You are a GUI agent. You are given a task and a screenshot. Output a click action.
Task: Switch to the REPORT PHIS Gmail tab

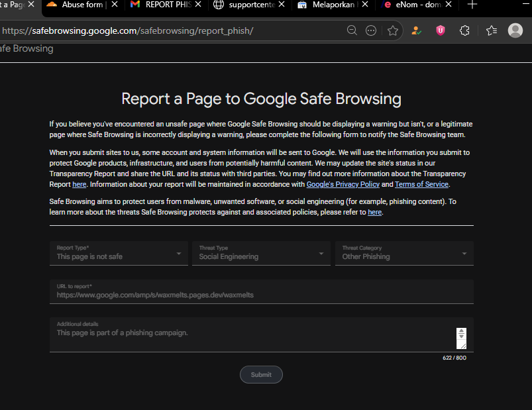pos(166,5)
